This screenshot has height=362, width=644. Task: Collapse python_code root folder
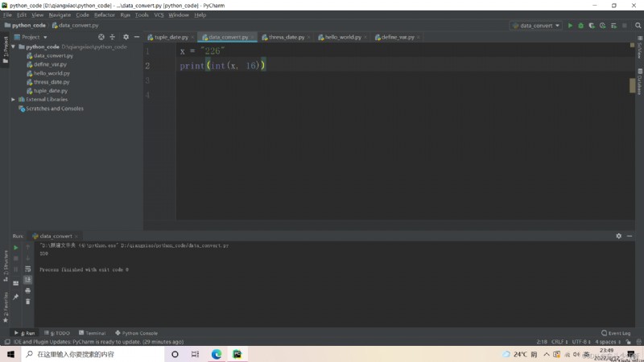point(13,47)
